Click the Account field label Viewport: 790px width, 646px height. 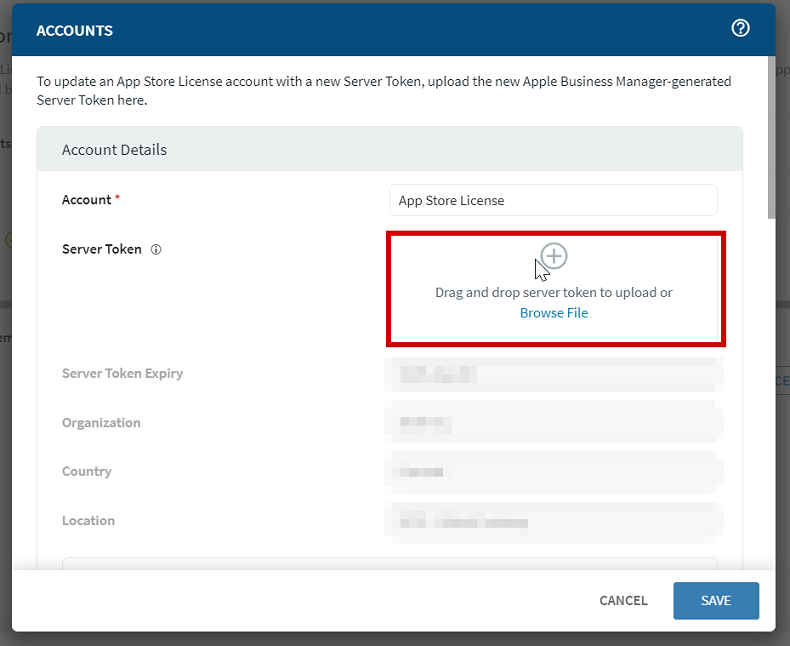(x=87, y=200)
